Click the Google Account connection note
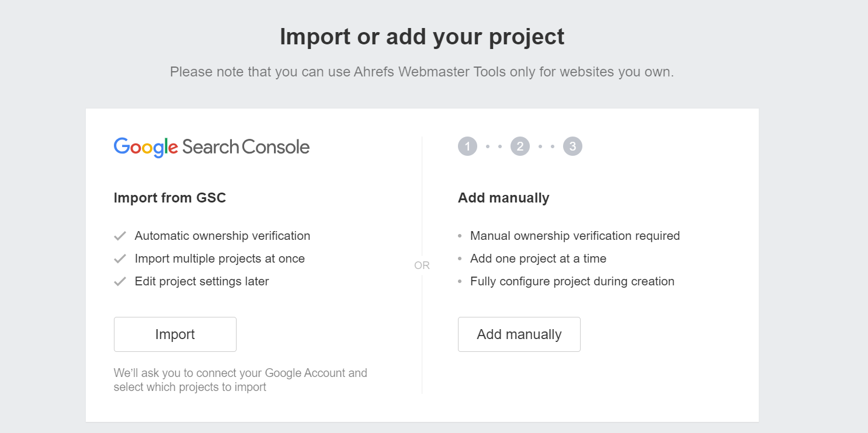 coord(240,379)
